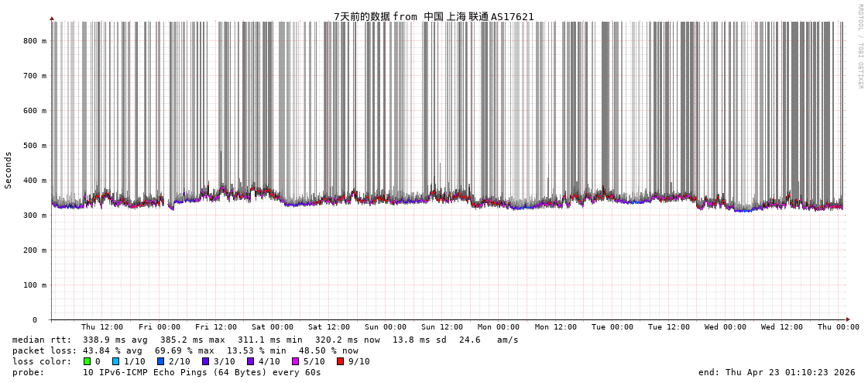Select the blue 2/10 loss color swatch
868x383 pixels.
(161, 361)
